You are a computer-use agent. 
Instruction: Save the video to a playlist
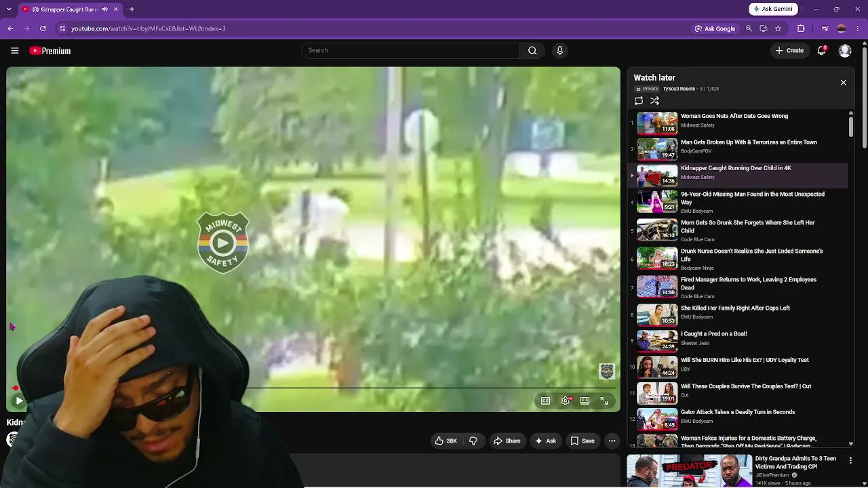[x=583, y=441]
